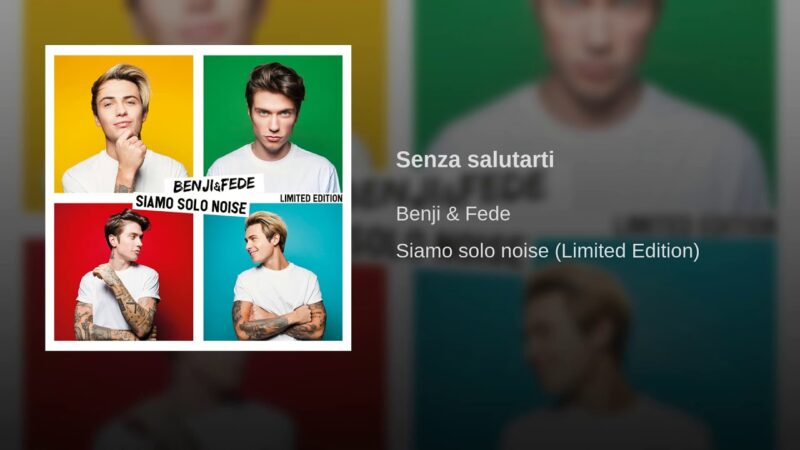Open the artist name "Benji & Fede"
Viewport: 800px width, 450px height.
pyautogui.click(x=453, y=214)
